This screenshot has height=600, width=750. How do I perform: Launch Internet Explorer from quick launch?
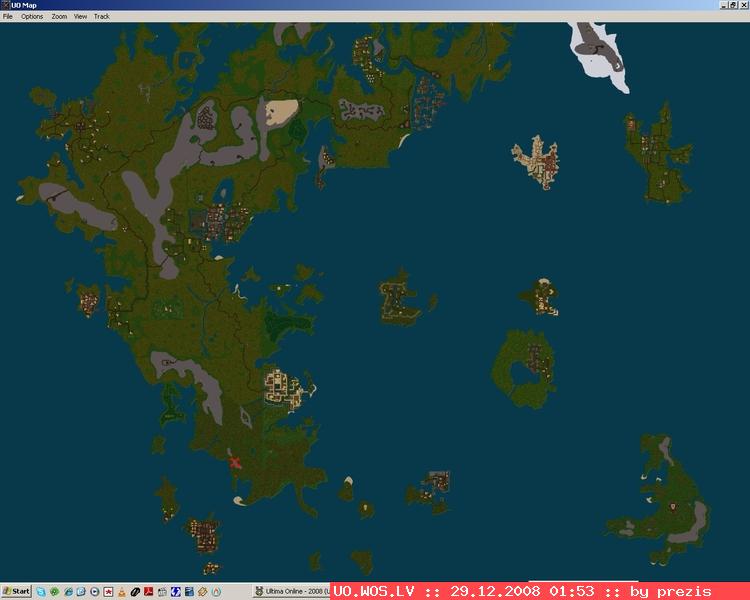(68, 592)
